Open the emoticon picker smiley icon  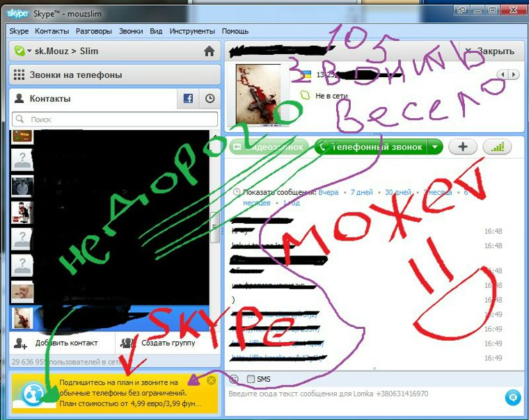(x=235, y=379)
